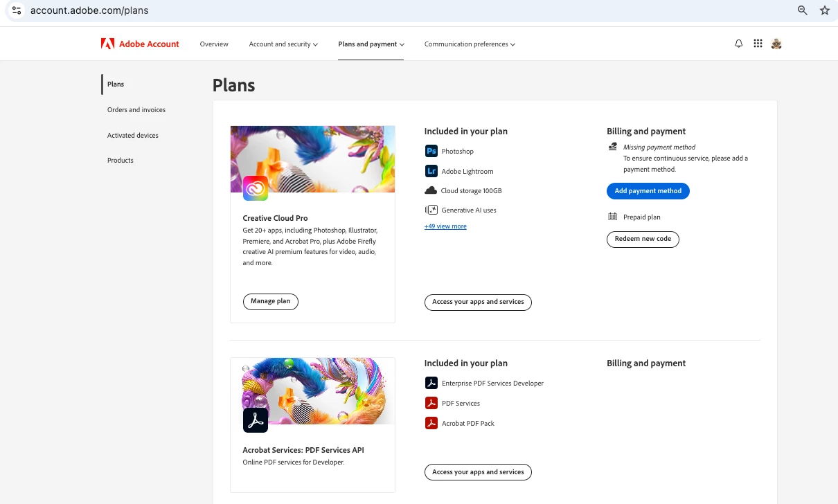Screen dimensions: 838x504
Task: Click the Acrobat Services banner image
Action: coord(313,391)
